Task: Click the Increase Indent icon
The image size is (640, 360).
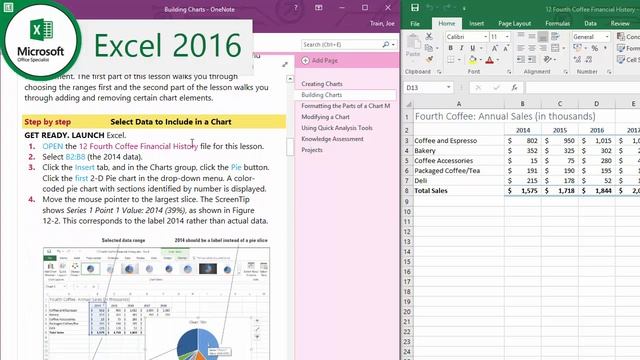Action: point(532,60)
